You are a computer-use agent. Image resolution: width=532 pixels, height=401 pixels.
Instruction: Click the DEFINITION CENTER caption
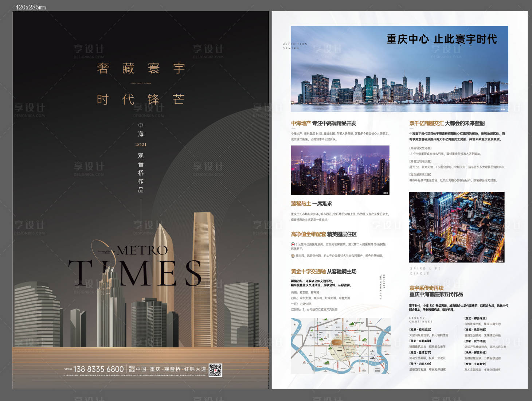[295, 46]
